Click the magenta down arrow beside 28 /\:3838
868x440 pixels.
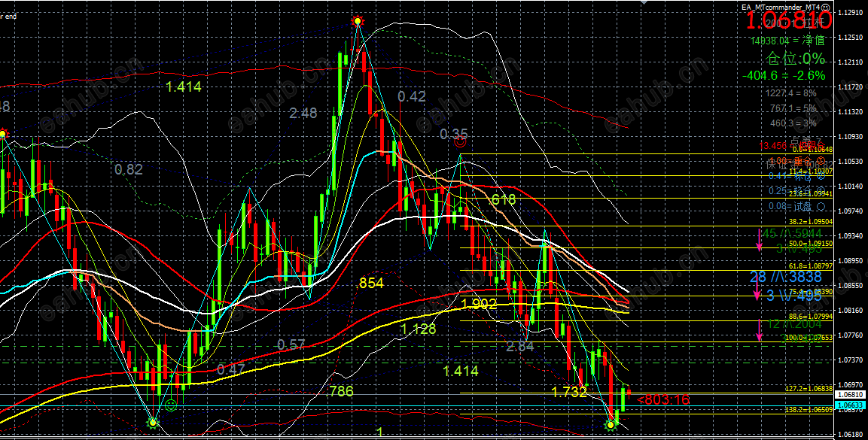click(756, 289)
